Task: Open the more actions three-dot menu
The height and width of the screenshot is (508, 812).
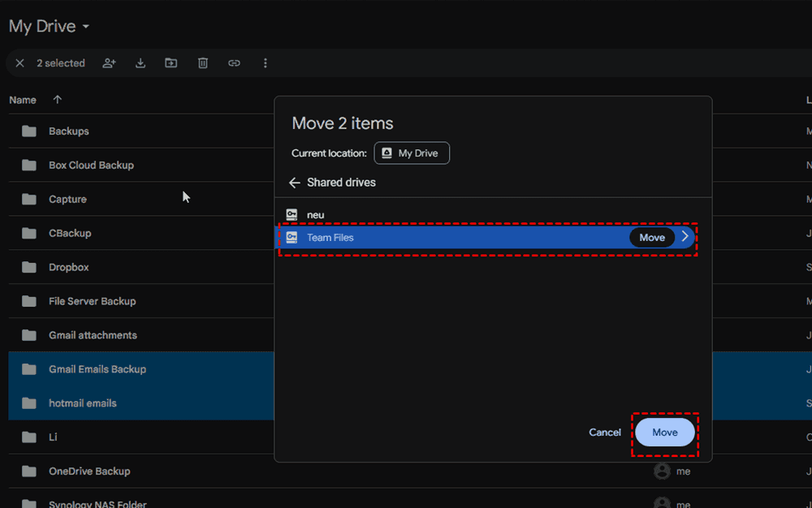Action: [x=266, y=63]
